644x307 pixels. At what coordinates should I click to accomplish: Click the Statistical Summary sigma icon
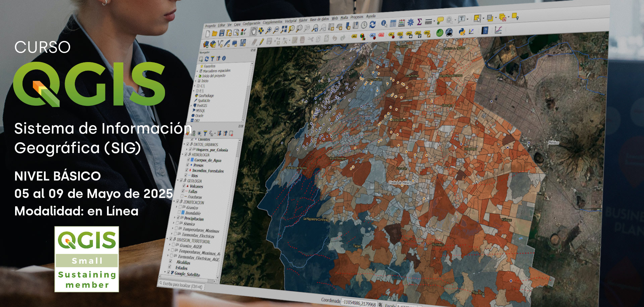pyautogui.click(x=419, y=22)
